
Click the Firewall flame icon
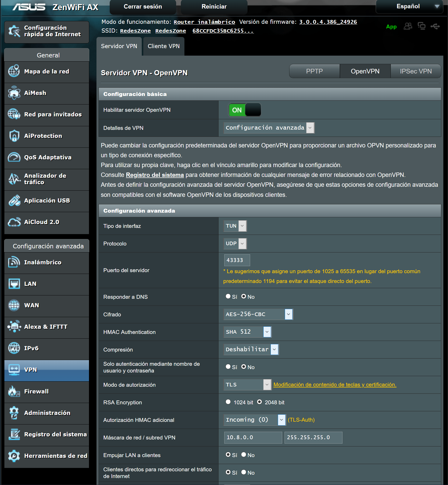[x=14, y=391]
